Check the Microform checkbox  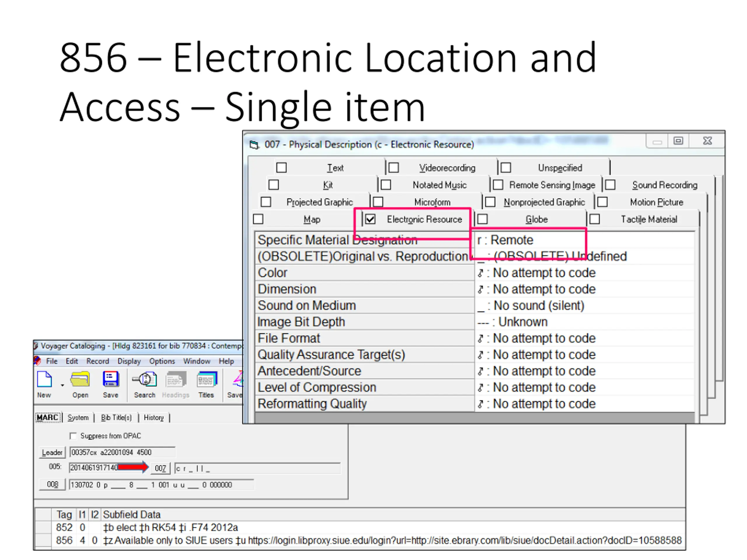pos(378,202)
